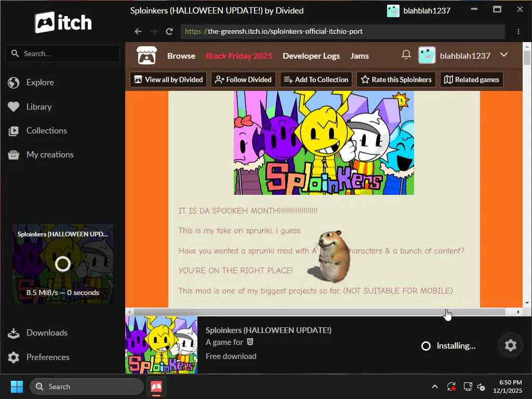
Task: Click the sidebar search magnifier icon
Action: (15, 54)
